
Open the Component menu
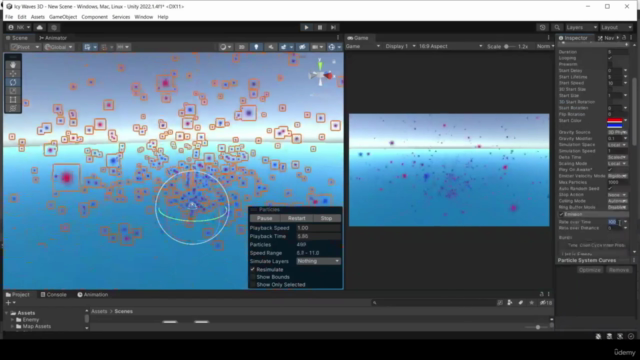(94, 17)
